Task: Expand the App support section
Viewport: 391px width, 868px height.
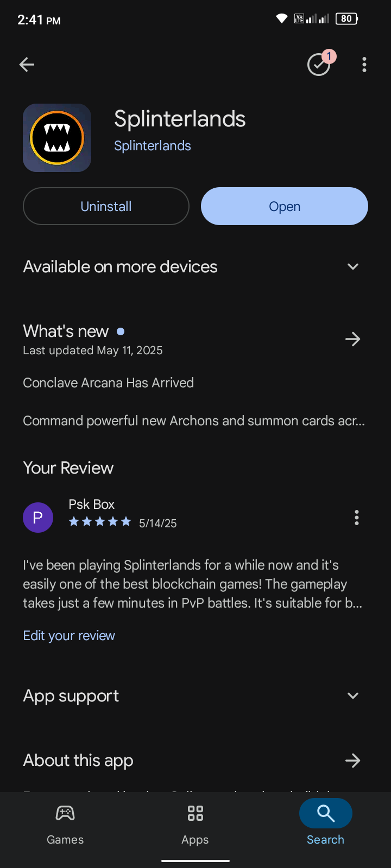Action: point(195,695)
